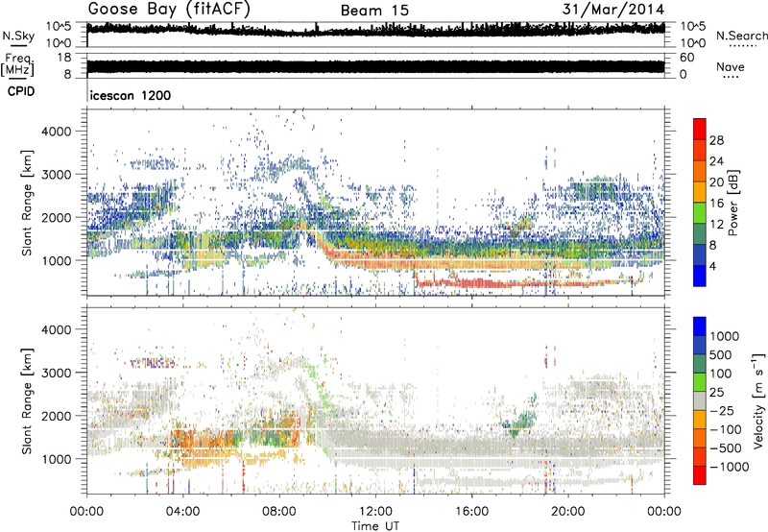Click the "Time UT" x-axis label

pyautogui.click(x=375, y=525)
